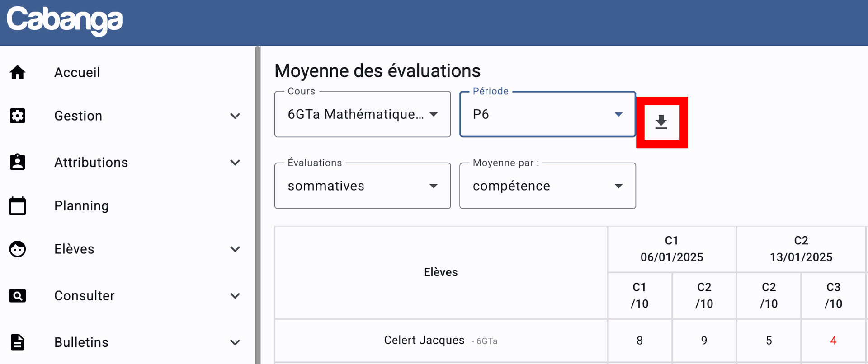Click the Consulter search icon

(18, 296)
